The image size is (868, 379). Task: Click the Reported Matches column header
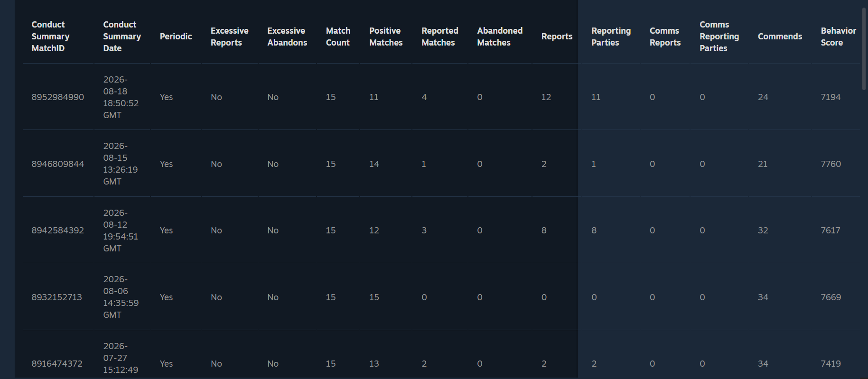tap(440, 37)
